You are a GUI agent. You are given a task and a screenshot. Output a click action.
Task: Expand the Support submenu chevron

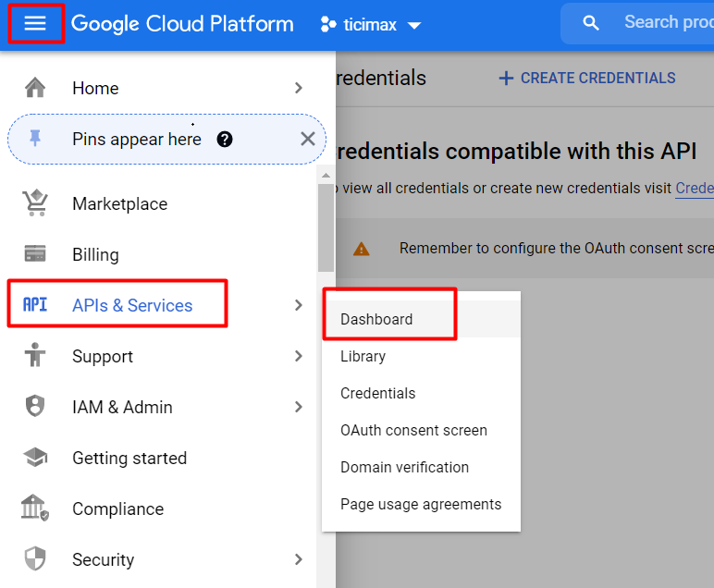coord(299,355)
